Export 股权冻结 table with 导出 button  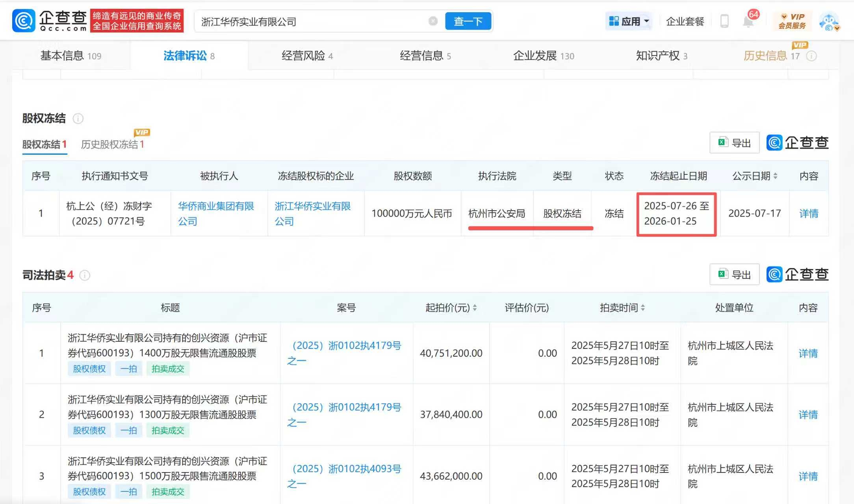point(734,143)
